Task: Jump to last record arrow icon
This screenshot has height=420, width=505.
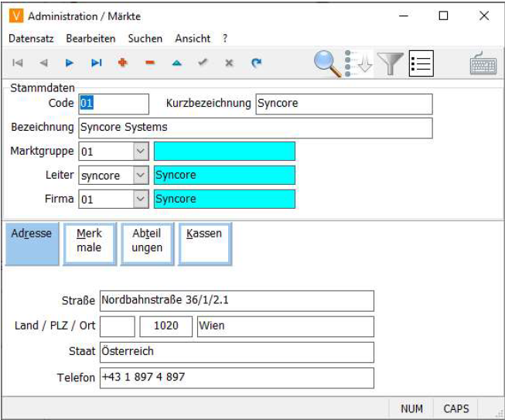Action: pos(96,63)
